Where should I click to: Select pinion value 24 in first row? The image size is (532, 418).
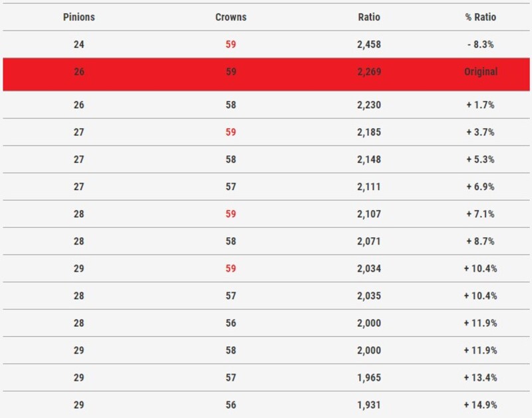tap(79, 45)
